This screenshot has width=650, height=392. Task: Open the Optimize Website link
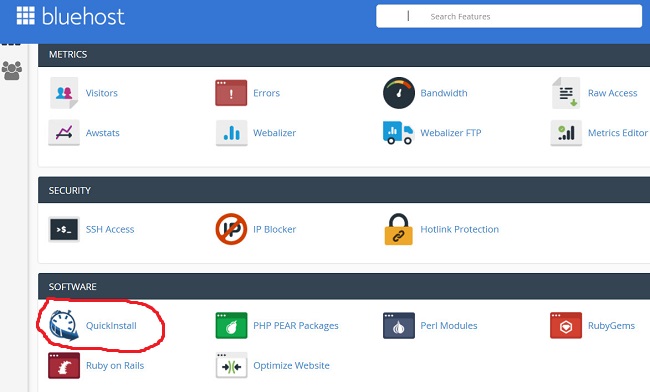tap(291, 365)
